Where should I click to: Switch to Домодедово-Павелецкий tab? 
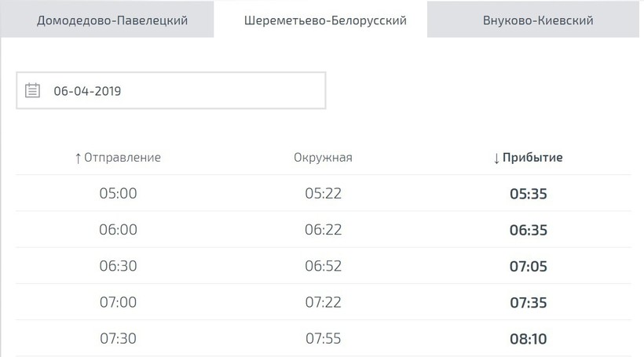pyautogui.click(x=112, y=20)
